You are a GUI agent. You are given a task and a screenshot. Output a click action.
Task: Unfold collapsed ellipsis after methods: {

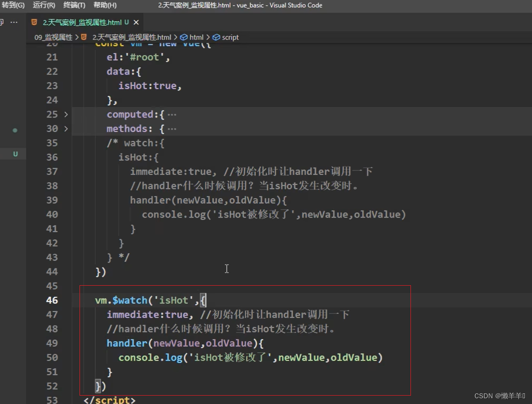(172, 129)
